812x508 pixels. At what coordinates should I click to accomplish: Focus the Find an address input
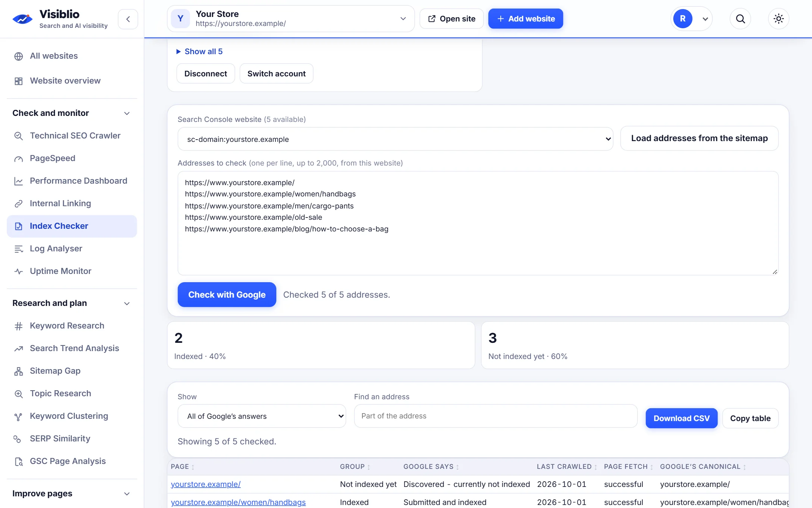[x=495, y=416]
